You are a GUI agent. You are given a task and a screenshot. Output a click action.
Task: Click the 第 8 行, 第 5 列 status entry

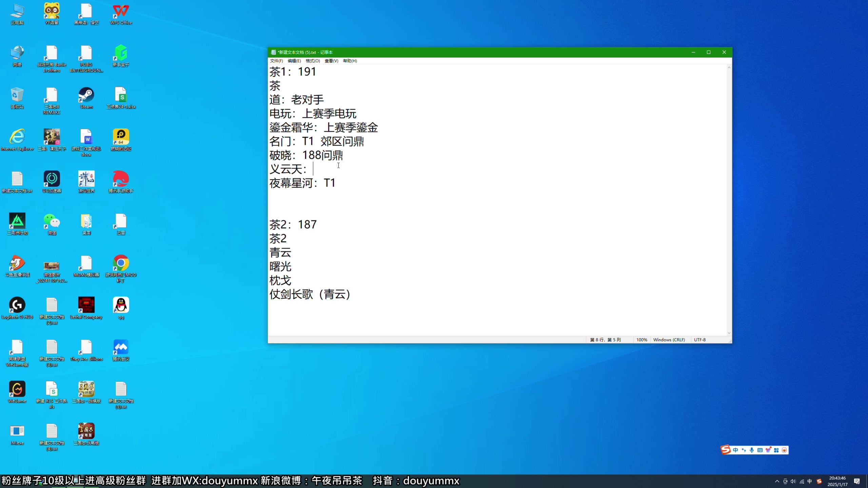tap(606, 340)
